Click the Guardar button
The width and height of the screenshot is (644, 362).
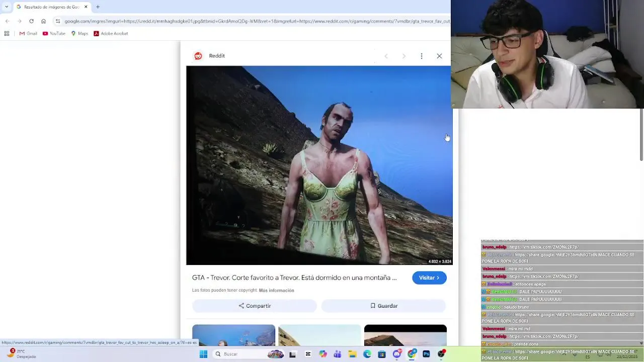pos(384,306)
